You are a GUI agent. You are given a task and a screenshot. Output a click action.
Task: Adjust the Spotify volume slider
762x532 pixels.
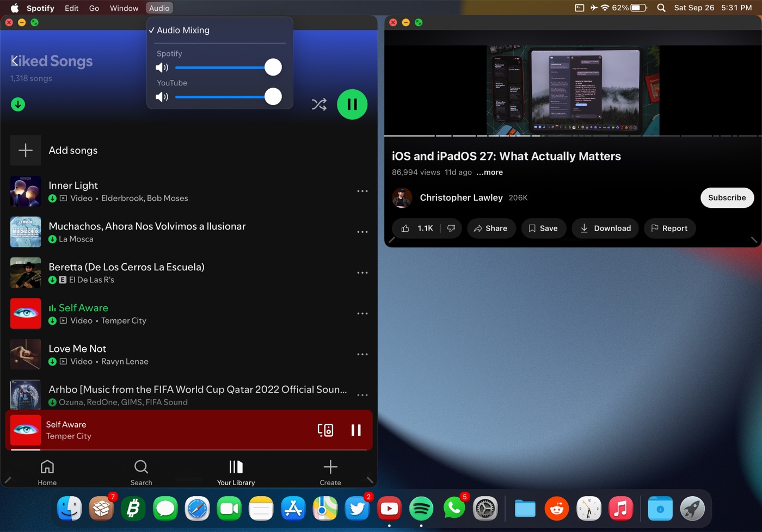coord(228,67)
